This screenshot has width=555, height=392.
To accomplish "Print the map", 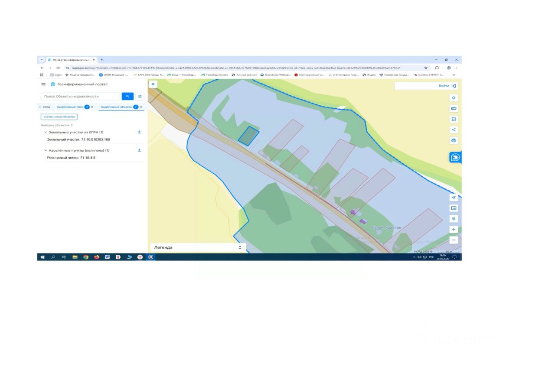I will [454, 140].
